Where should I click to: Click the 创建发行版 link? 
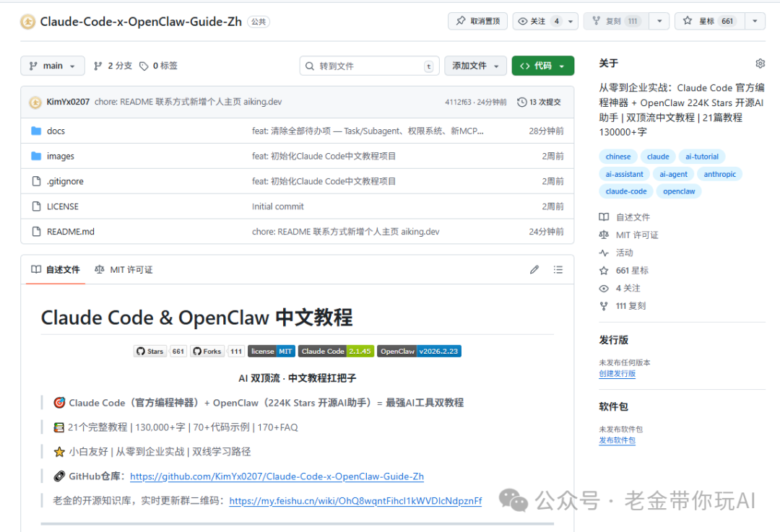tap(617, 374)
